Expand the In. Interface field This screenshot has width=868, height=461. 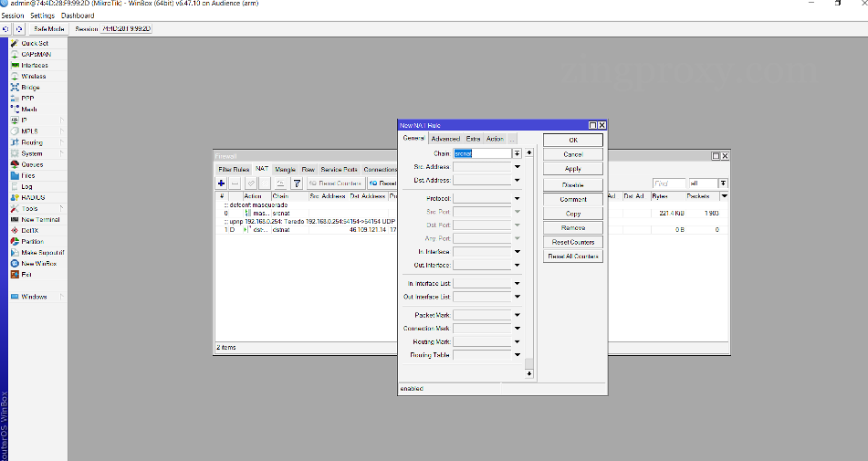click(x=517, y=252)
